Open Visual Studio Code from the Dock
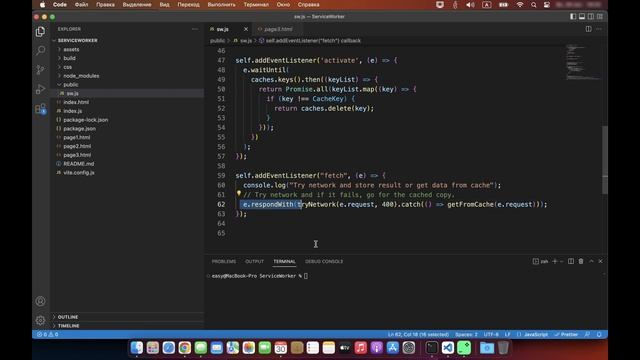Image resolution: width=640 pixels, height=360 pixels. click(447, 348)
